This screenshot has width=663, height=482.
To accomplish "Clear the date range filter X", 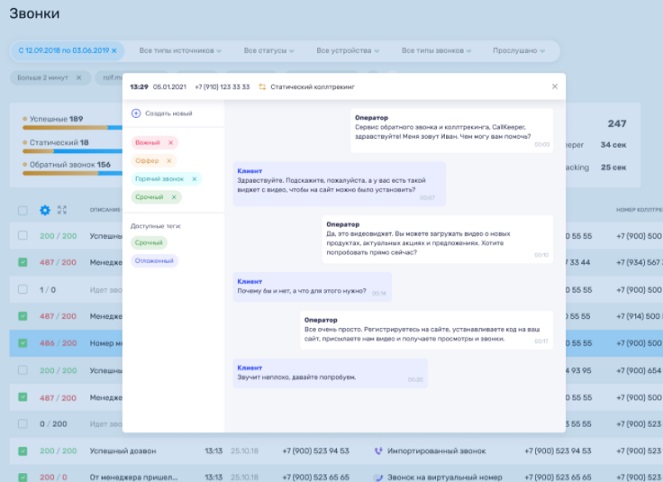I will [x=114, y=51].
